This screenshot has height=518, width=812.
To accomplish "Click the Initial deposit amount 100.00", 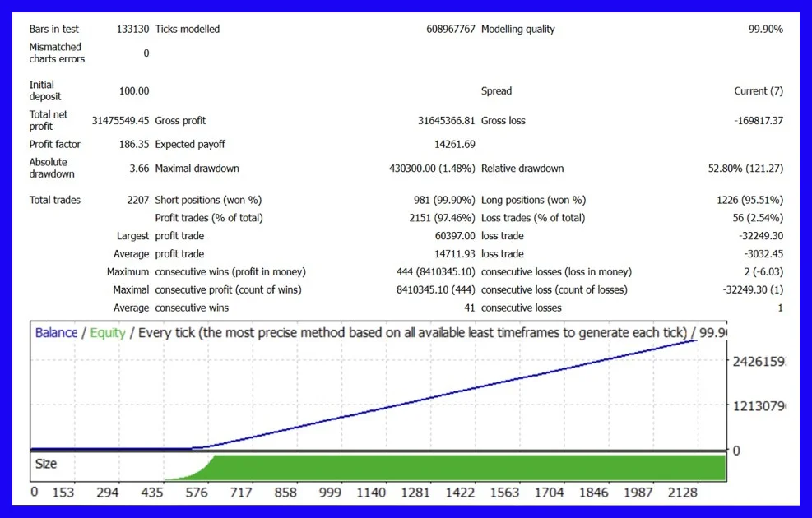I will [134, 91].
